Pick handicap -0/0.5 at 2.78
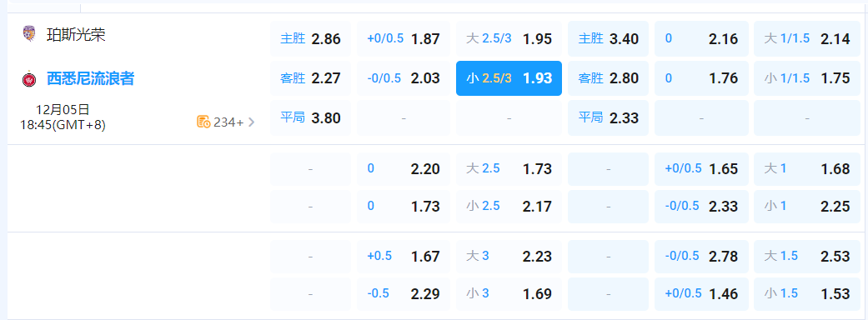868x320 pixels. [701, 257]
